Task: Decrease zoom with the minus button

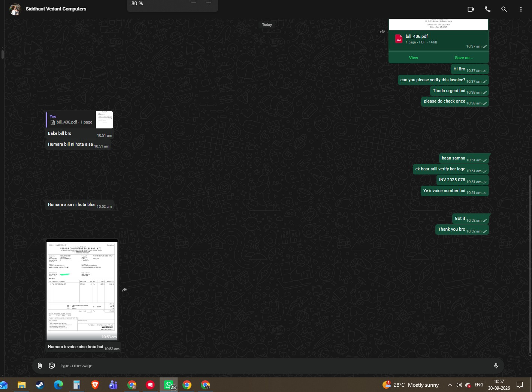Action: coord(194,3)
